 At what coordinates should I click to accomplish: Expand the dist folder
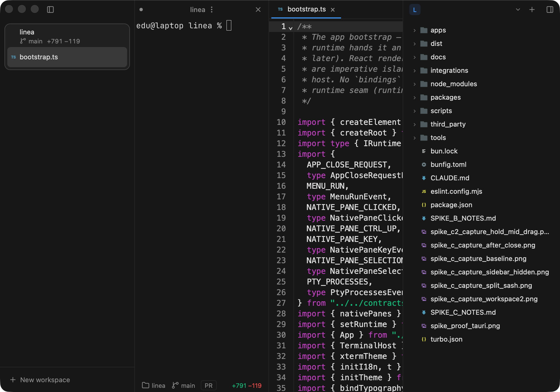point(415,44)
